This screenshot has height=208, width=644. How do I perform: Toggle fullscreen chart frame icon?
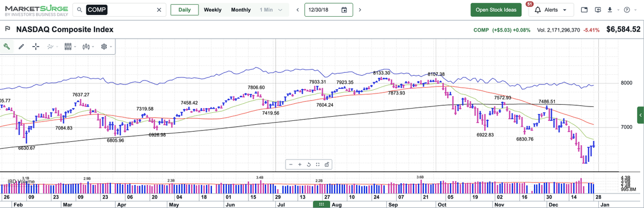318,164
